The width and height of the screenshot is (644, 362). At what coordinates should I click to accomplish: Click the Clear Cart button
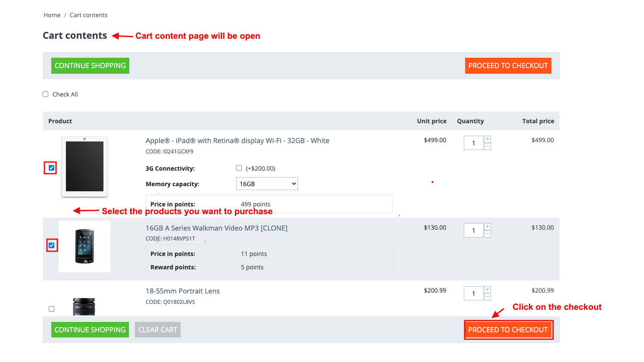coord(158,330)
